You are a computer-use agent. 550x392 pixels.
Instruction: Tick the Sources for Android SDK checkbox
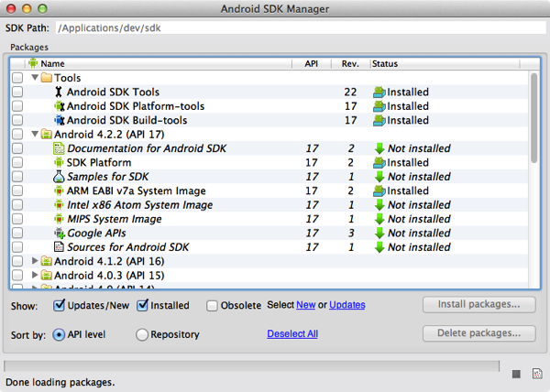click(17, 247)
